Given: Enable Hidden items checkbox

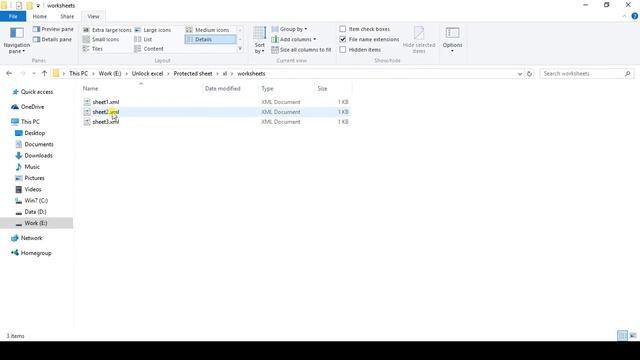Looking at the screenshot, I should [343, 49].
